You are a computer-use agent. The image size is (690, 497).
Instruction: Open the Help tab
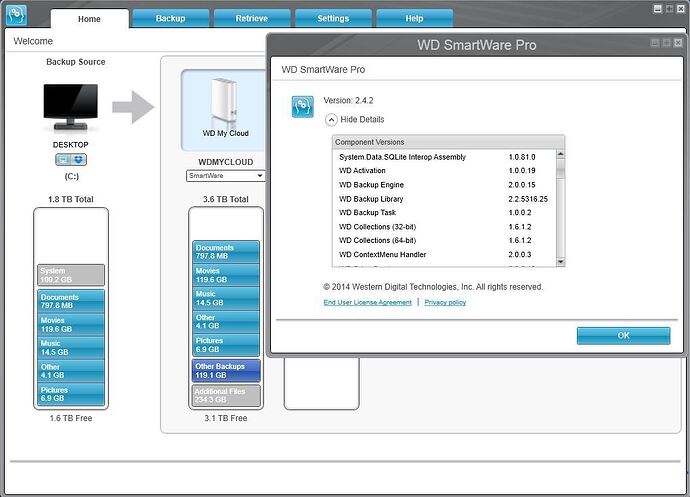(x=414, y=18)
